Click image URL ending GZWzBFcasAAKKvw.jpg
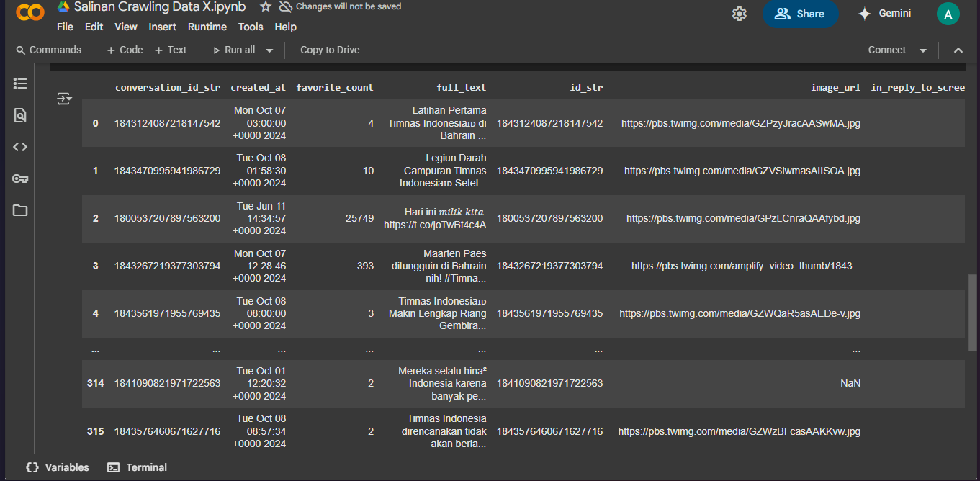This screenshot has height=481, width=980. 740,431
